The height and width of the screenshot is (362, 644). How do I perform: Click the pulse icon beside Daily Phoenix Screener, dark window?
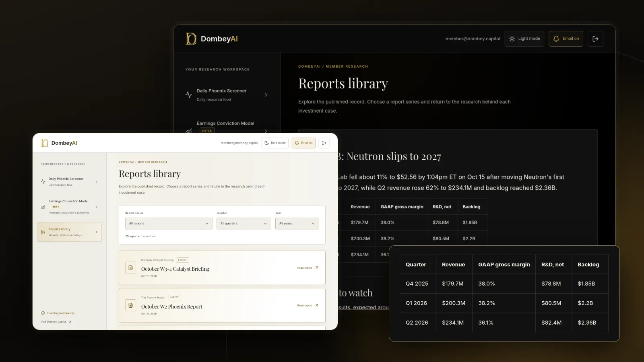click(x=188, y=95)
